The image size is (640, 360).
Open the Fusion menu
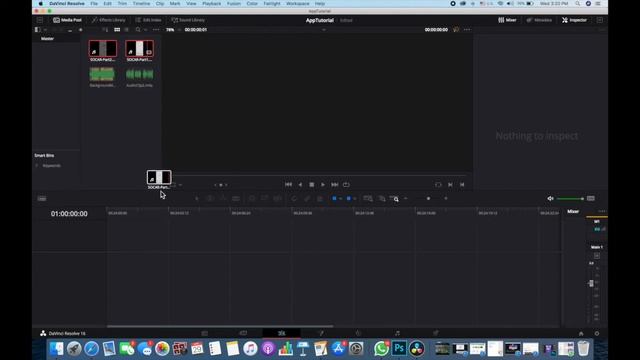pos(234,3)
